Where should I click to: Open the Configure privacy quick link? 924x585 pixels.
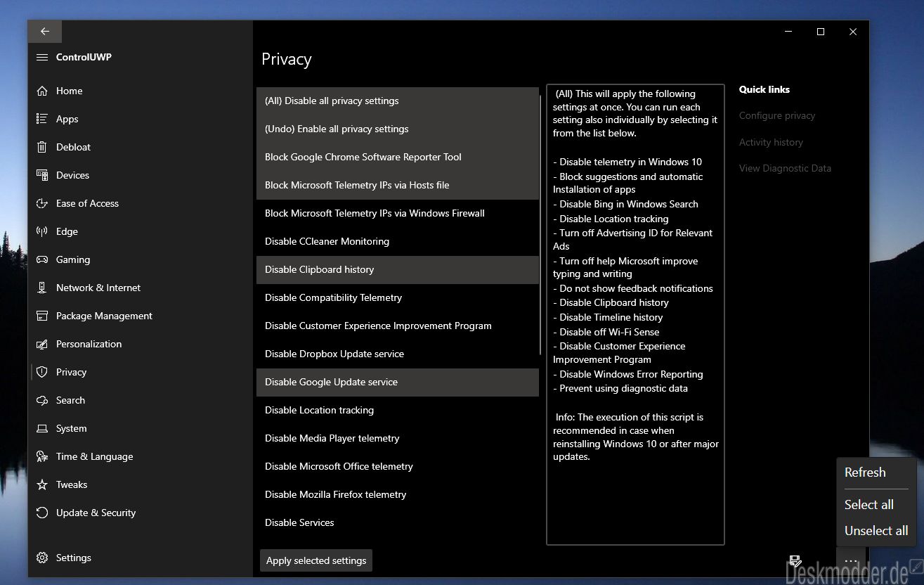click(777, 115)
